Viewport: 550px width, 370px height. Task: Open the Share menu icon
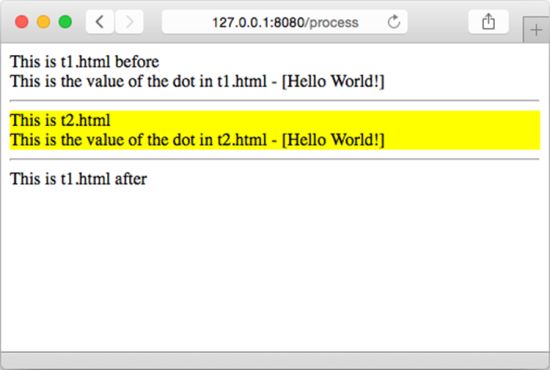[x=488, y=22]
